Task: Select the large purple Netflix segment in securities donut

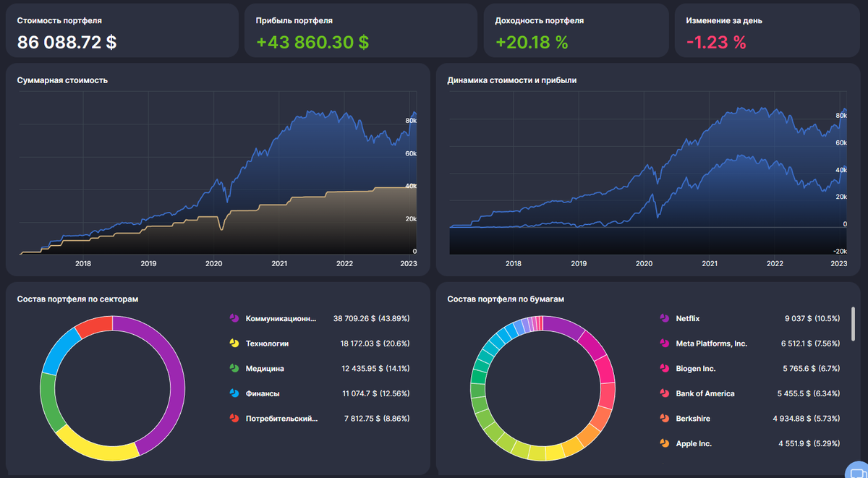Action: pos(566,325)
